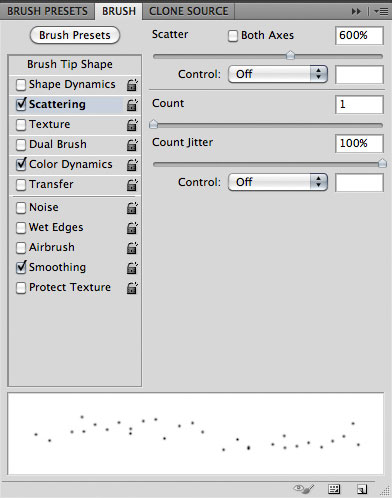Select Brush Tip Shape section
This screenshot has height=498, width=392.
tap(70, 64)
